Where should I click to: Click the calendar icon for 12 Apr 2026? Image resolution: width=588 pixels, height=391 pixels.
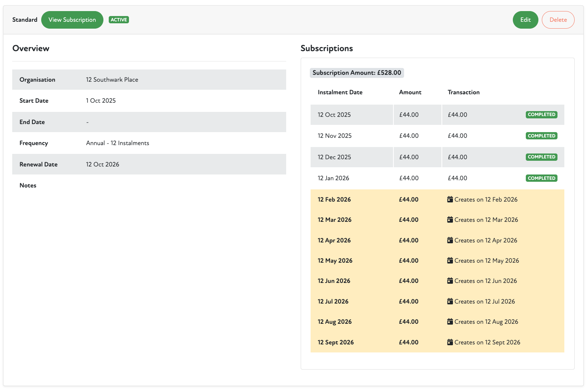tap(450, 240)
